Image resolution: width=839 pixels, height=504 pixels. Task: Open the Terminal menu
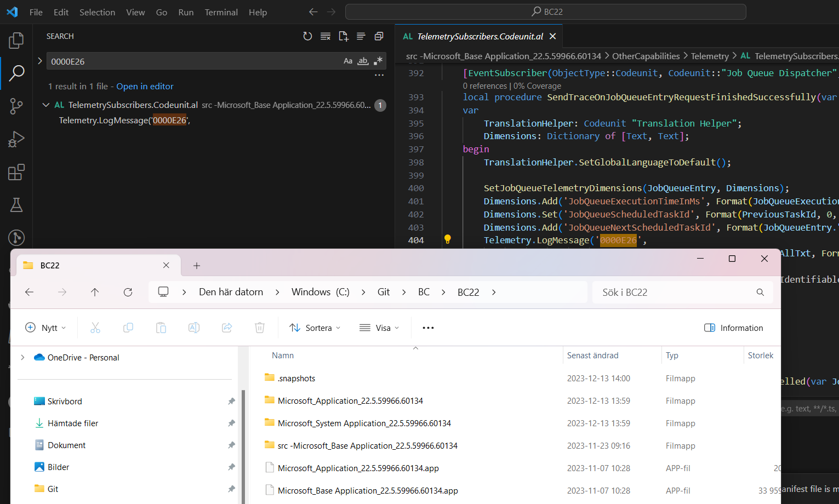click(x=221, y=12)
